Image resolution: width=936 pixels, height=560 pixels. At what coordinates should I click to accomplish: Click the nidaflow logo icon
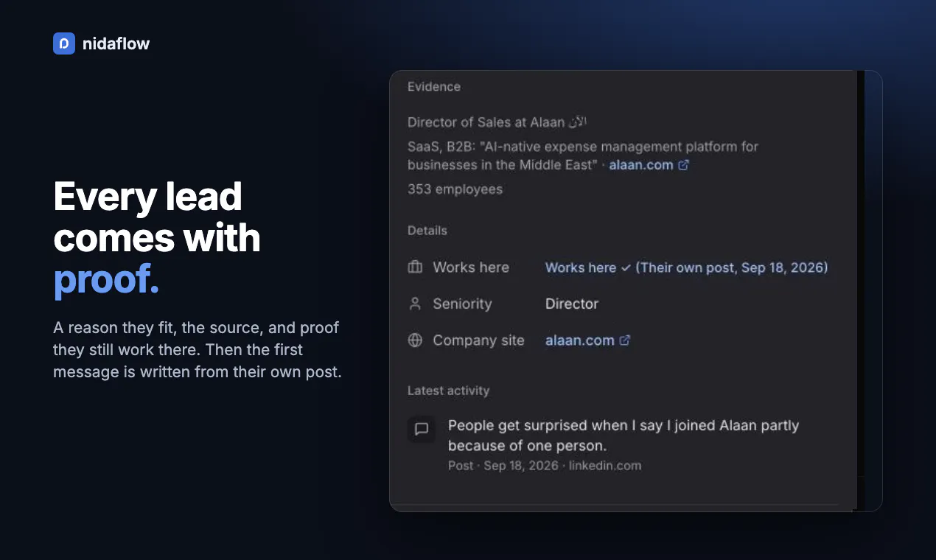coord(64,43)
